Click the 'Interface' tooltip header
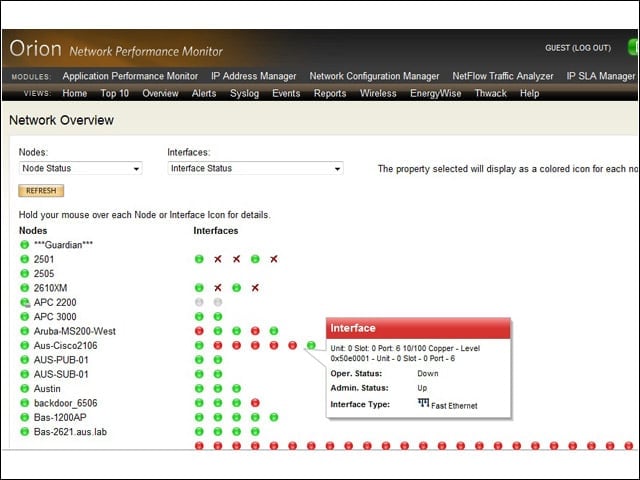Viewport: 640px width, 480px height. click(x=418, y=328)
